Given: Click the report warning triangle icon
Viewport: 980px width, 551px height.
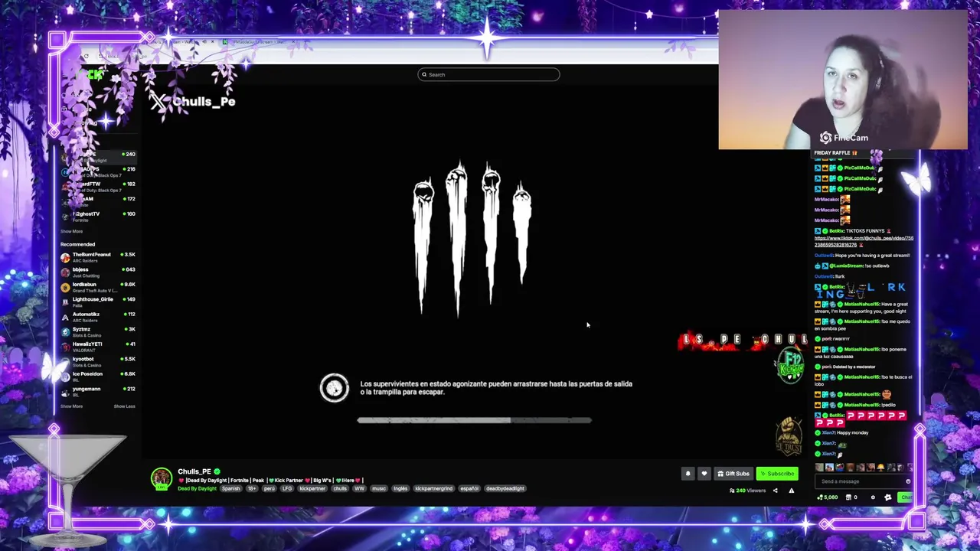Looking at the screenshot, I should click(x=792, y=491).
